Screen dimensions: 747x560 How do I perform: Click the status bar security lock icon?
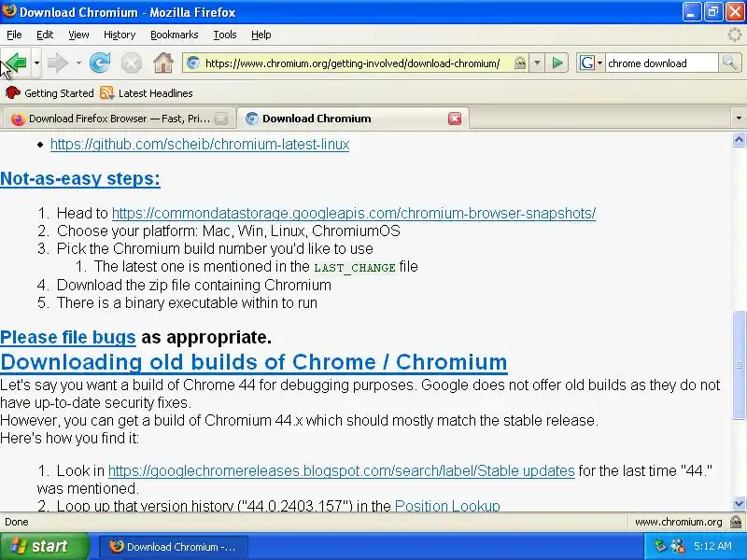737,522
